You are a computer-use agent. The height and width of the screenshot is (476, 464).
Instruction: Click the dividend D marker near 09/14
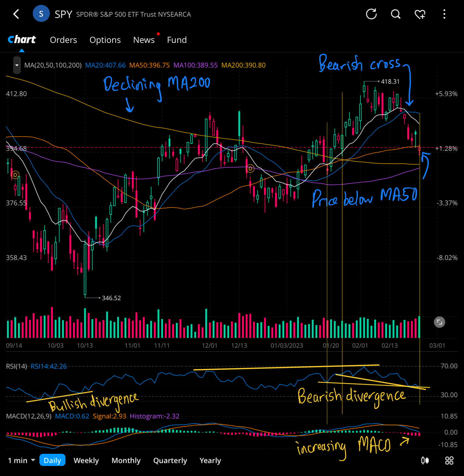click(x=15, y=175)
